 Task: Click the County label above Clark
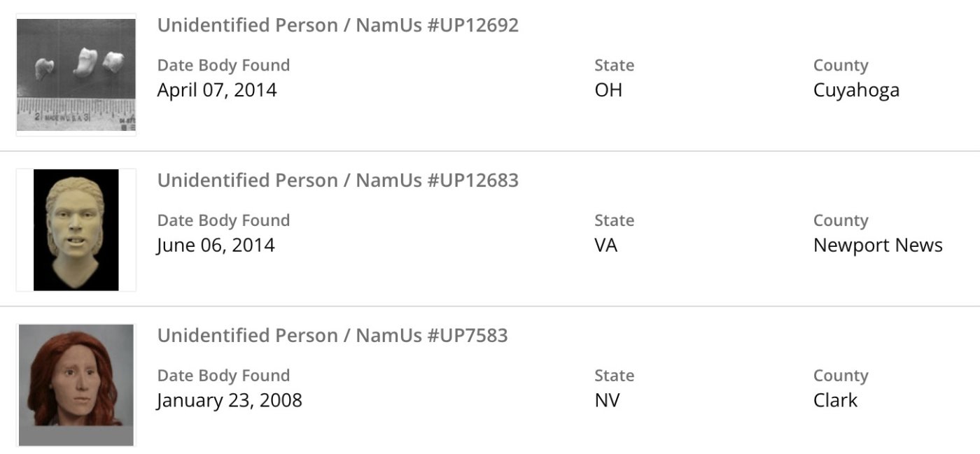841,376
